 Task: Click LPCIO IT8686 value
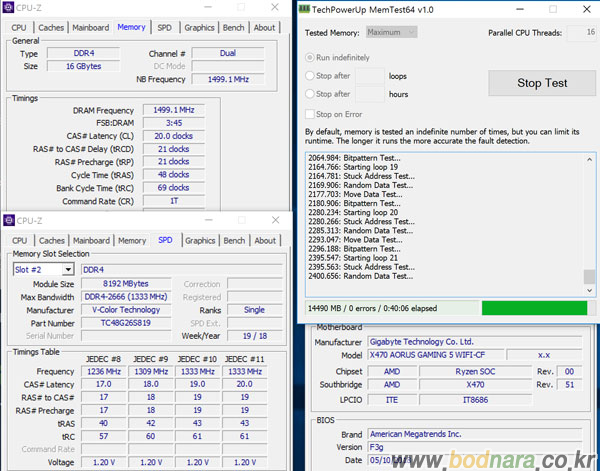(475, 400)
